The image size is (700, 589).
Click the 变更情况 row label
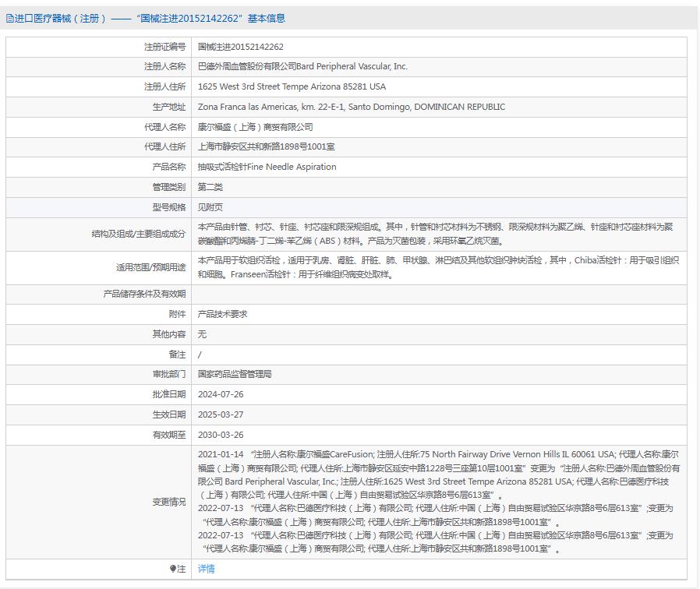168,503
